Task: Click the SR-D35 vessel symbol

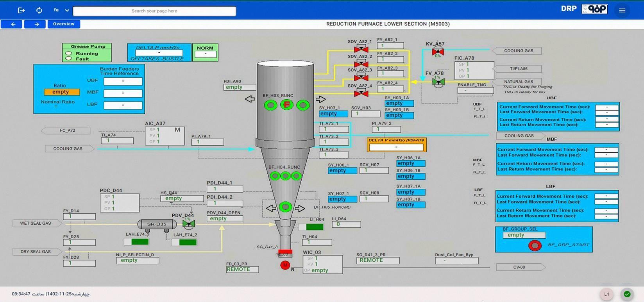Action: pos(157,224)
